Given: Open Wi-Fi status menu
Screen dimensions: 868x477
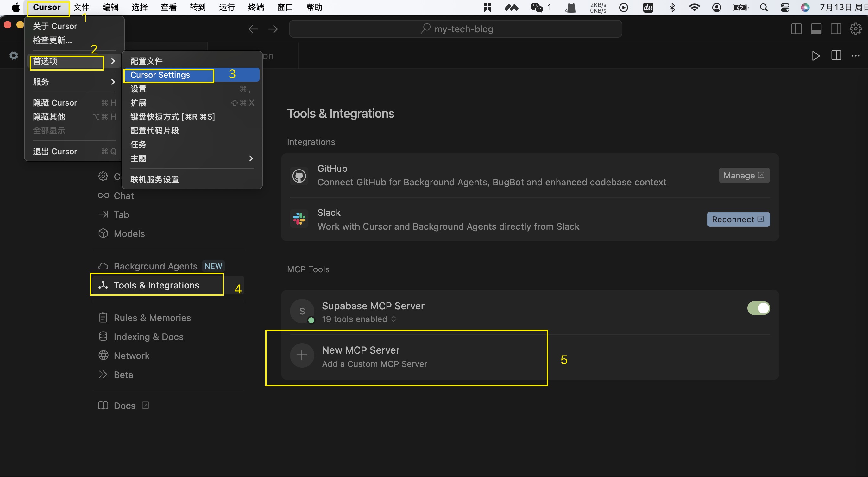Looking at the screenshot, I should click(x=694, y=7).
